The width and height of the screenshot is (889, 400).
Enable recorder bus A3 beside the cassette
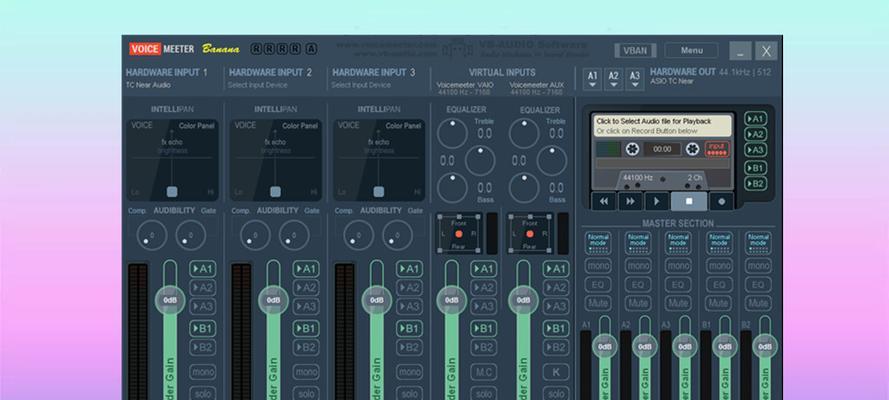[x=755, y=150]
